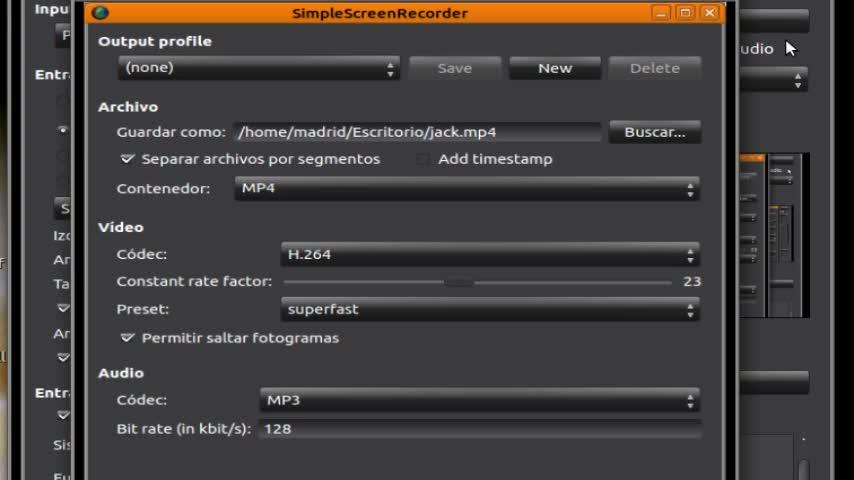Maximize the SimpleScreenRecorder window
Viewport: 854px width, 480px height.
point(685,13)
